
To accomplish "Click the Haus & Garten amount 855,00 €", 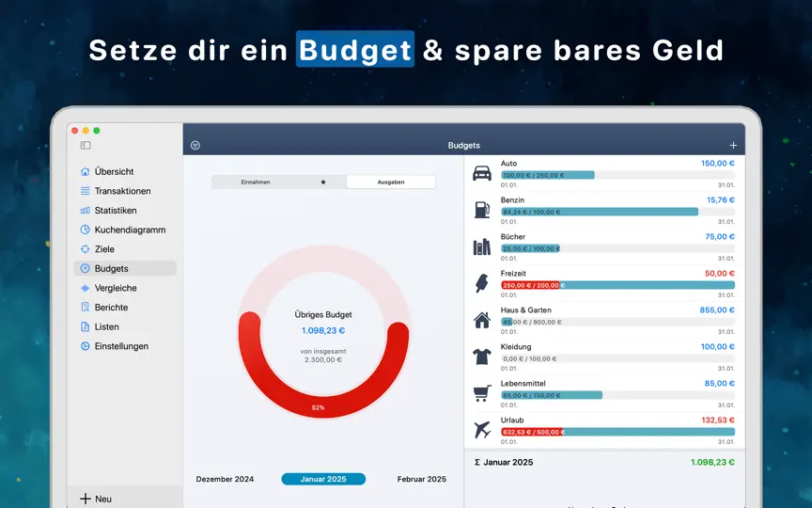I will pyautogui.click(x=717, y=310).
